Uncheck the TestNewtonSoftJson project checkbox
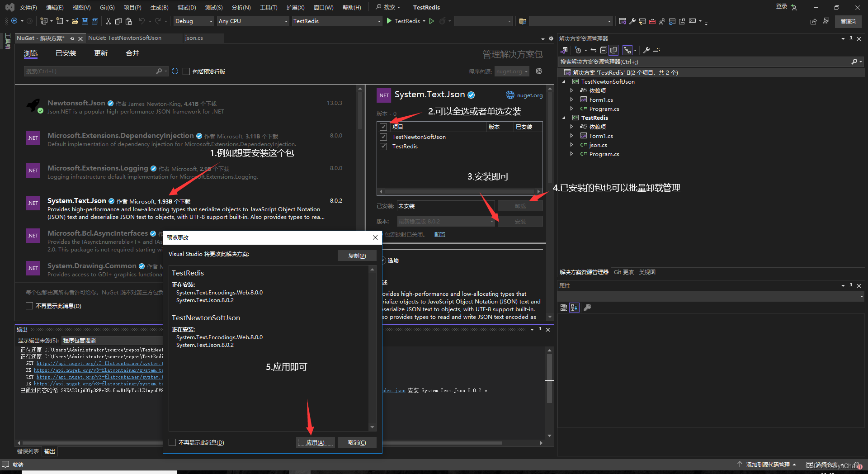 click(383, 137)
